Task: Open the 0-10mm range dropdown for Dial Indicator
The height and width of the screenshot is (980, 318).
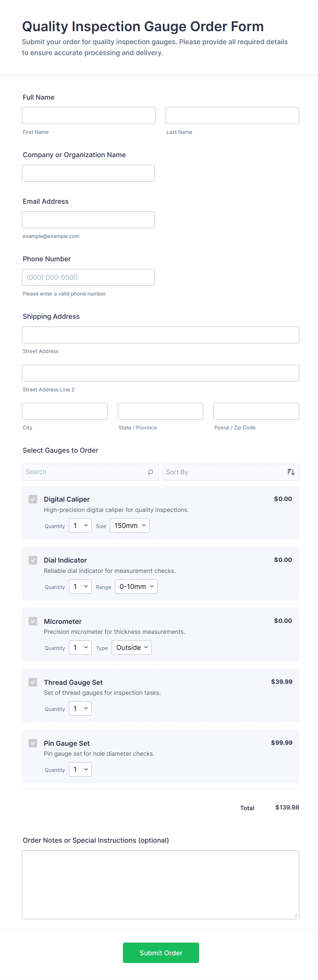Action: (x=136, y=586)
